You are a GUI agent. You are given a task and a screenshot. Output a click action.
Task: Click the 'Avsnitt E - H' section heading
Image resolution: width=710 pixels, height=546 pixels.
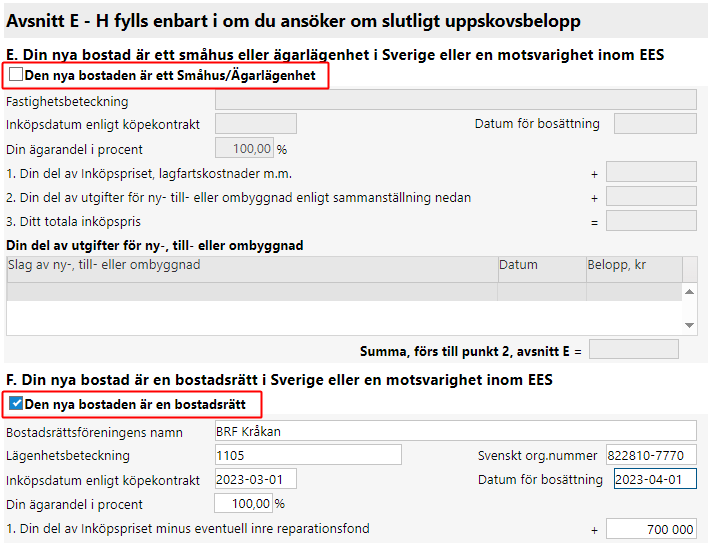click(x=293, y=21)
